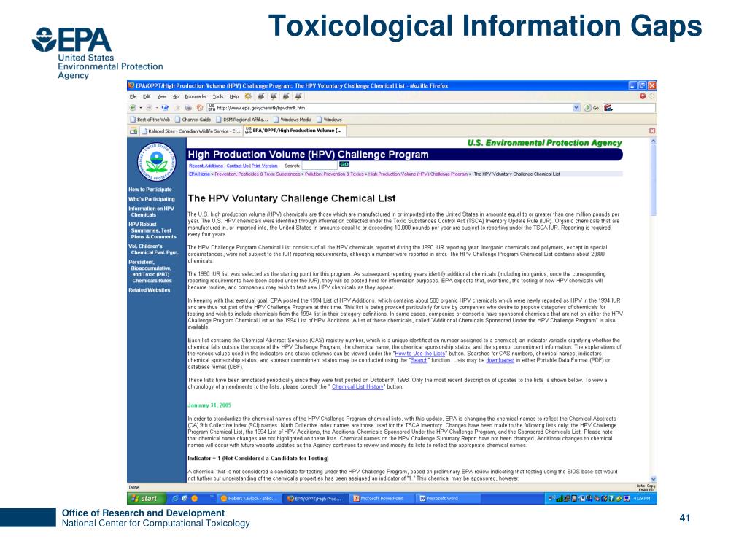Open DSM Regional Affils bookmark

241,120
